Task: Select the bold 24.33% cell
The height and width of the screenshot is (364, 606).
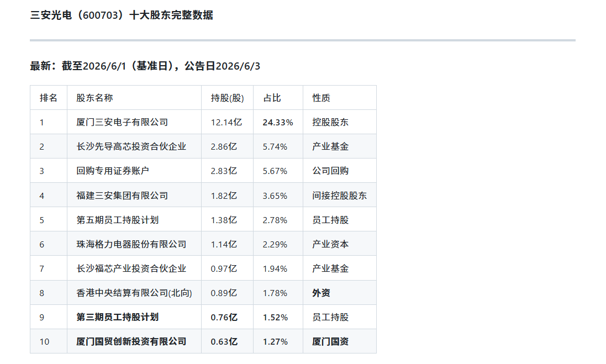Action: click(278, 122)
